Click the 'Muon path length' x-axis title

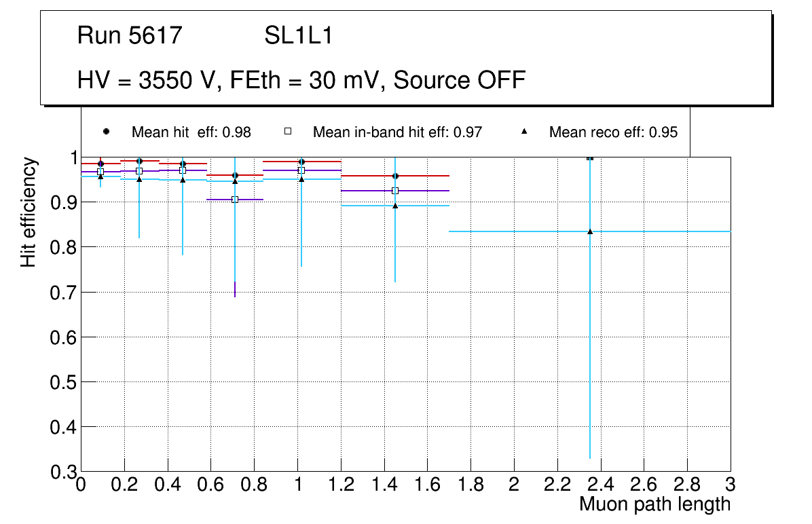(654, 504)
